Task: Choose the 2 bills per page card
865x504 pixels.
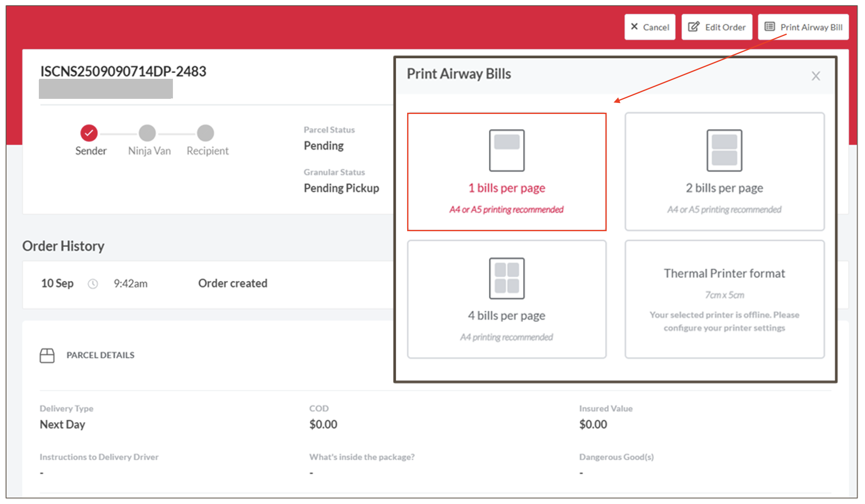Action: click(x=724, y=188)
